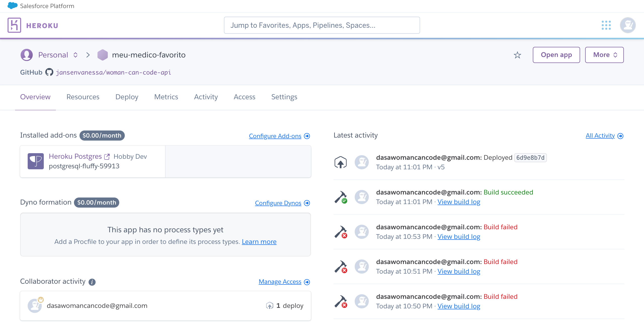Screen dimensions: 644x327
Task: Click the meu-medico-favorito hexagon app icon
Action: click(102, 55)
